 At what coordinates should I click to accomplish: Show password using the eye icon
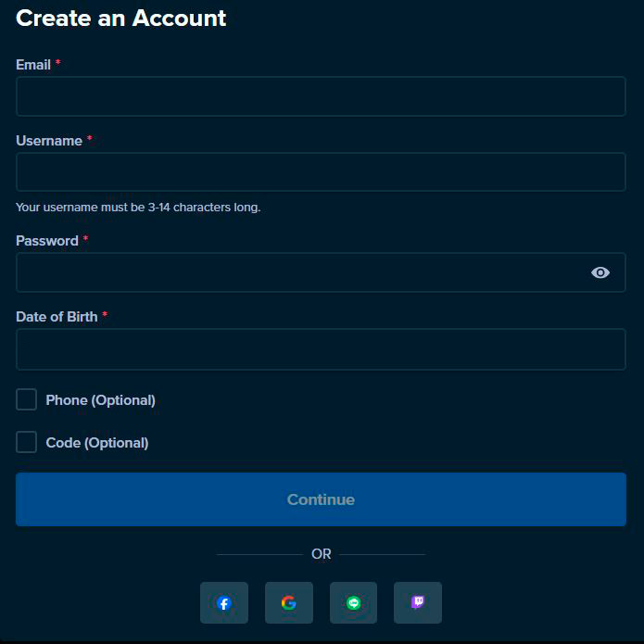point(600,272)
